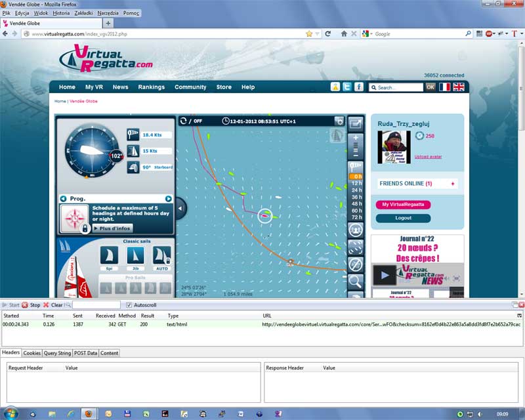The image size is (525, 420).
Task: Open the bookmark star dropdown arrow
Action: [317, 33]
